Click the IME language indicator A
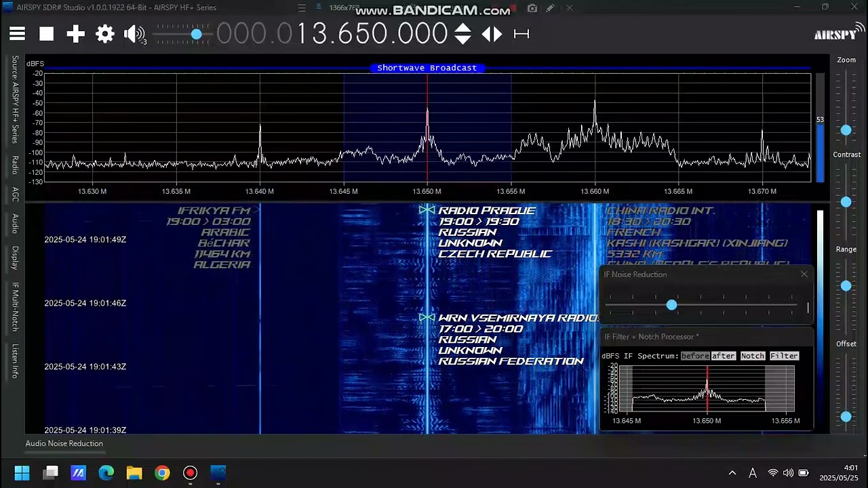Image resolution: width=868 pixels, height=488 pixels. [753, 473]
